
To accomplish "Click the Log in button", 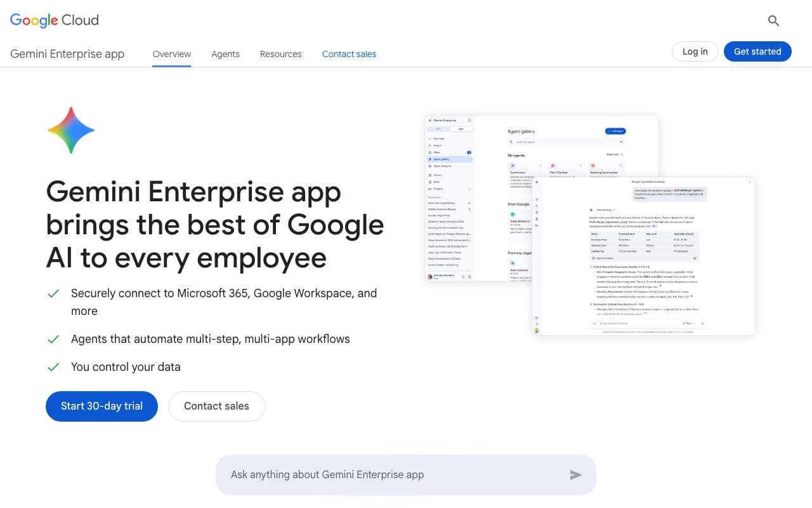I will pyautogui.click(x=695, y=51).
